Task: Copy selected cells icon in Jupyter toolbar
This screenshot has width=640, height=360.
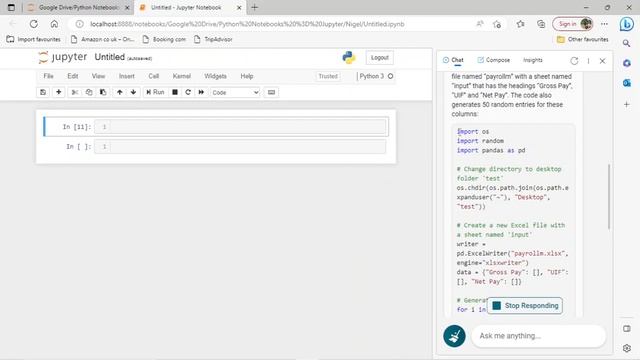Action: [x=89, y=92]
